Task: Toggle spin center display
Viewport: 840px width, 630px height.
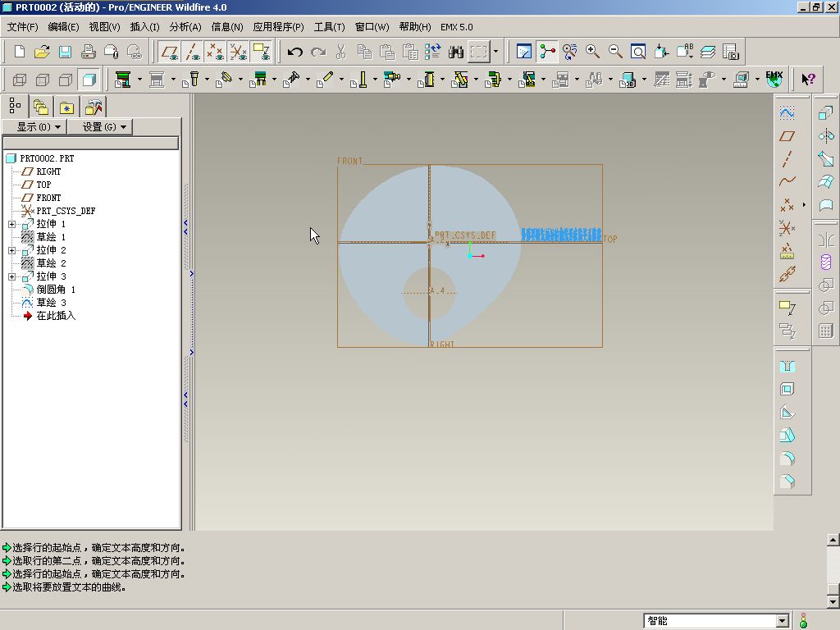Action: click(x=547, y=52)
